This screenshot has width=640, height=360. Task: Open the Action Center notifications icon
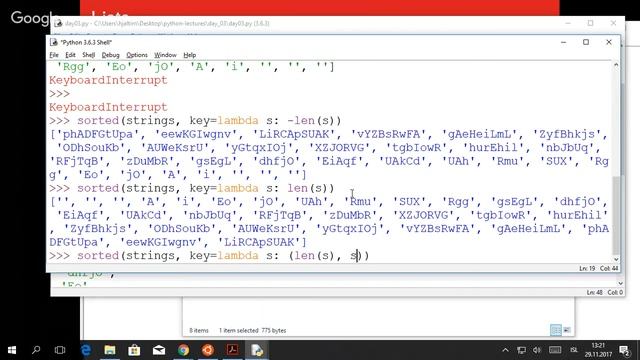(624, 350)
